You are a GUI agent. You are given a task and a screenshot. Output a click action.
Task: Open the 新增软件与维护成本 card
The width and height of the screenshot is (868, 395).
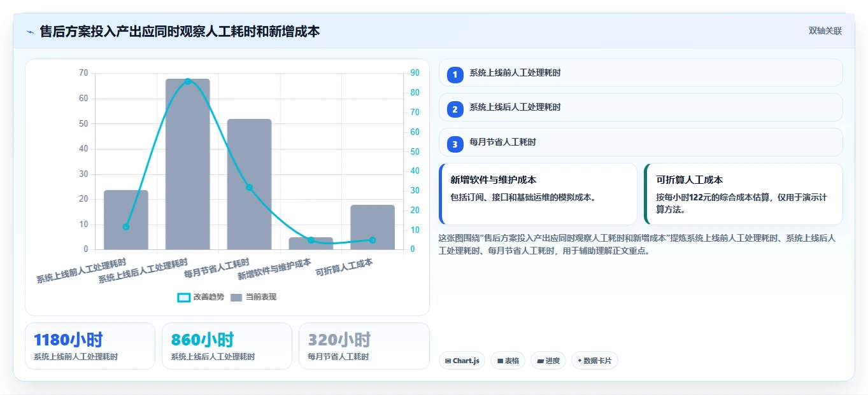(538, 194)
